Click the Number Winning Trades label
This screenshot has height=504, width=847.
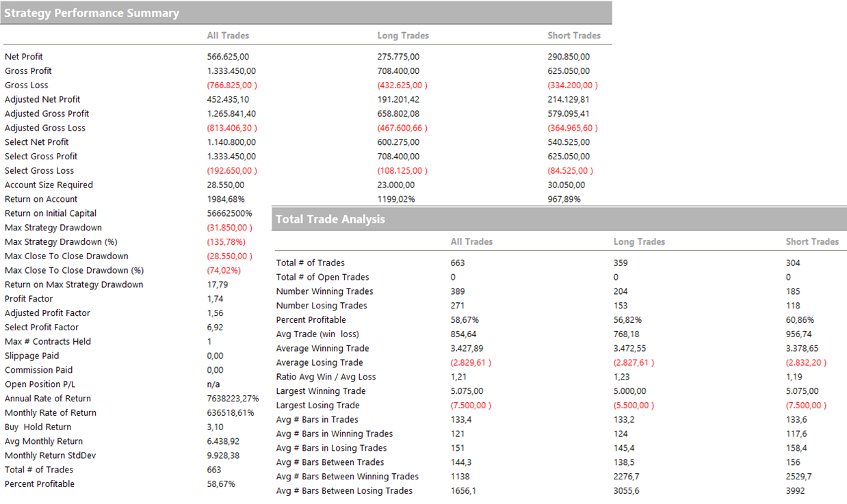[x=324, y=291]
